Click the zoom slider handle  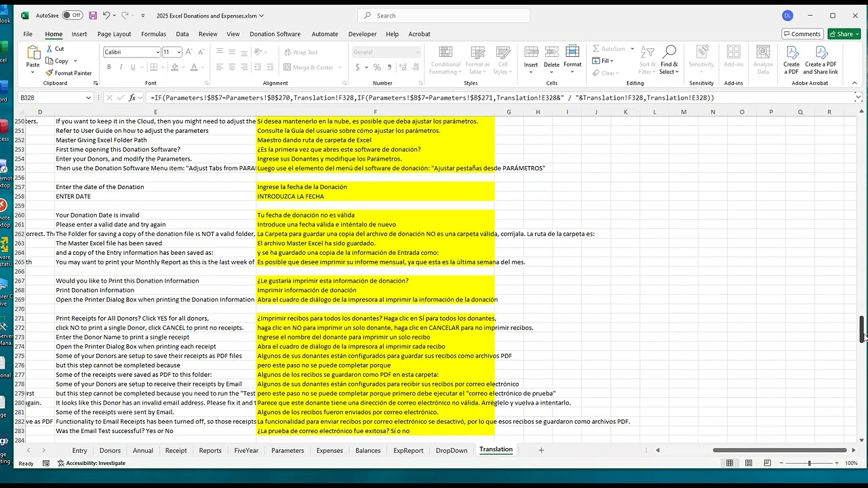point(809,463)
